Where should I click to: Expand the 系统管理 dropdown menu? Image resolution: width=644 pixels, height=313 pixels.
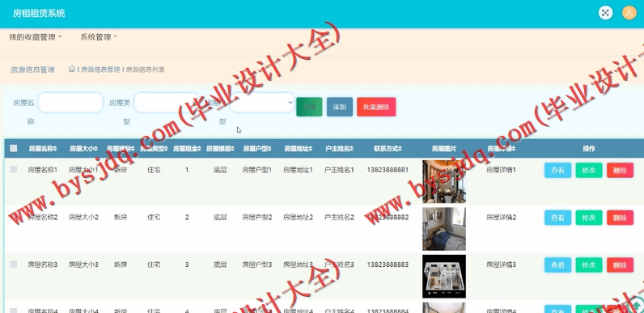(x=99, y=37)
